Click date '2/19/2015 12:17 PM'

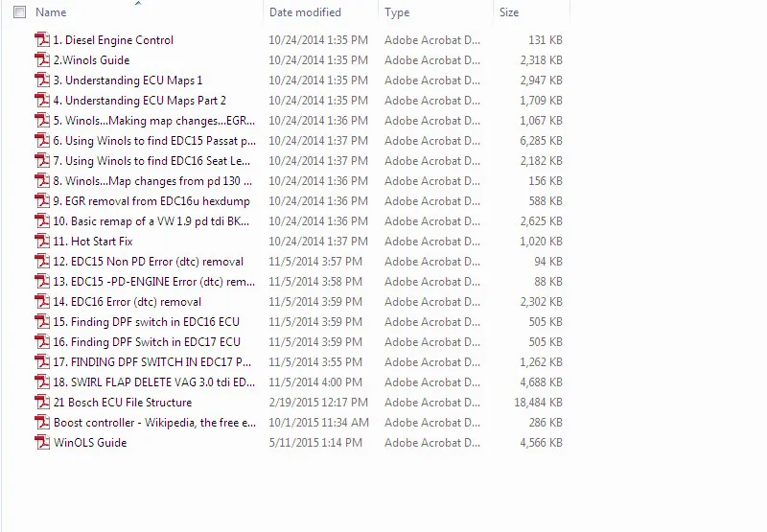(318, 403)
